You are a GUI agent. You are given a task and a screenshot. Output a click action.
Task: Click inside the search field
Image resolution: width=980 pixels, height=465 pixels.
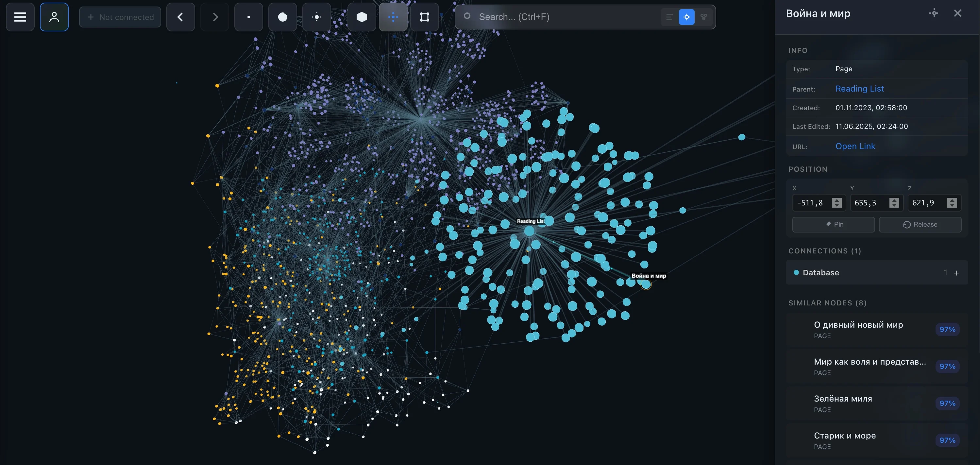pos(552,17)
